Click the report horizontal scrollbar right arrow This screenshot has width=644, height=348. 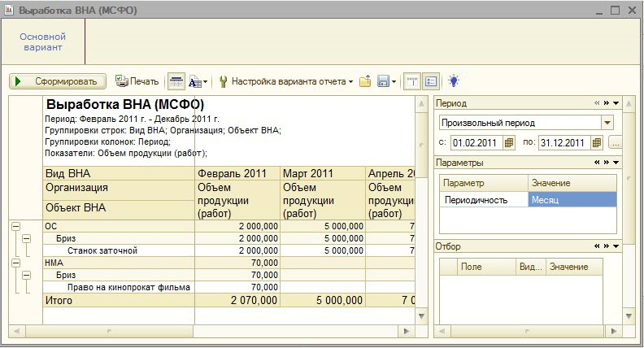[x=409, y=330]
